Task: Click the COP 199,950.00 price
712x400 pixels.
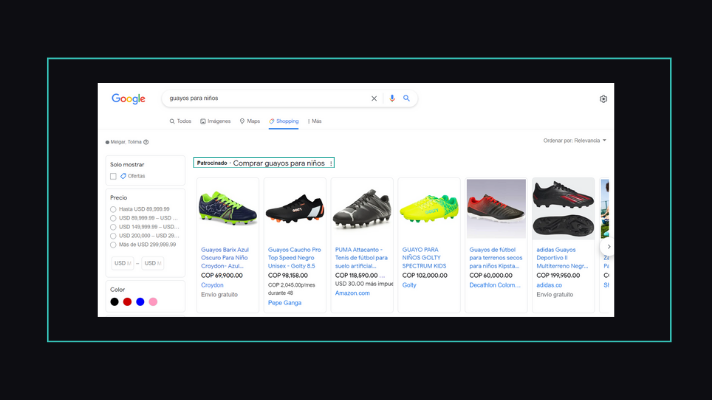Action: [x=558, y=276]
